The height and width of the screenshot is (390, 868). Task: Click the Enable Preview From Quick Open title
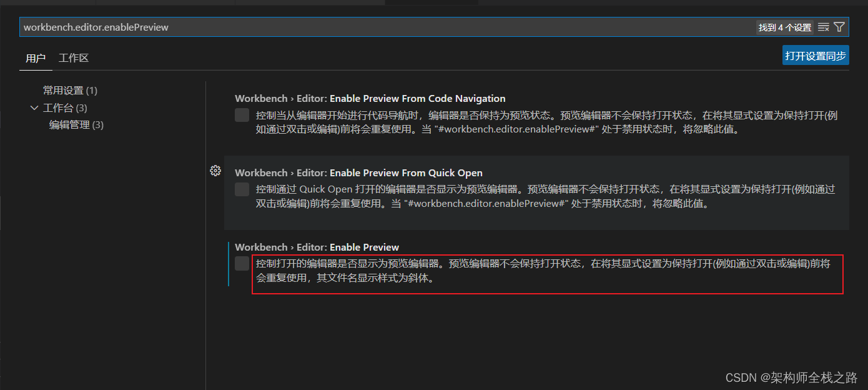(358, 172)
